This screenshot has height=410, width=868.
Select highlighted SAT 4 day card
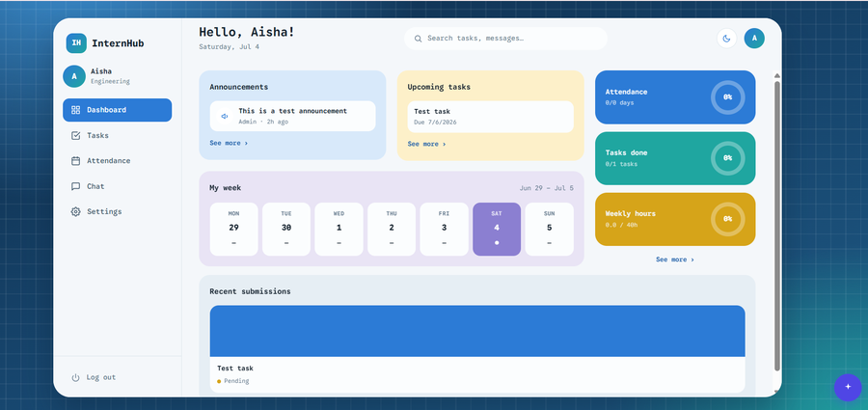pos(497,230)
